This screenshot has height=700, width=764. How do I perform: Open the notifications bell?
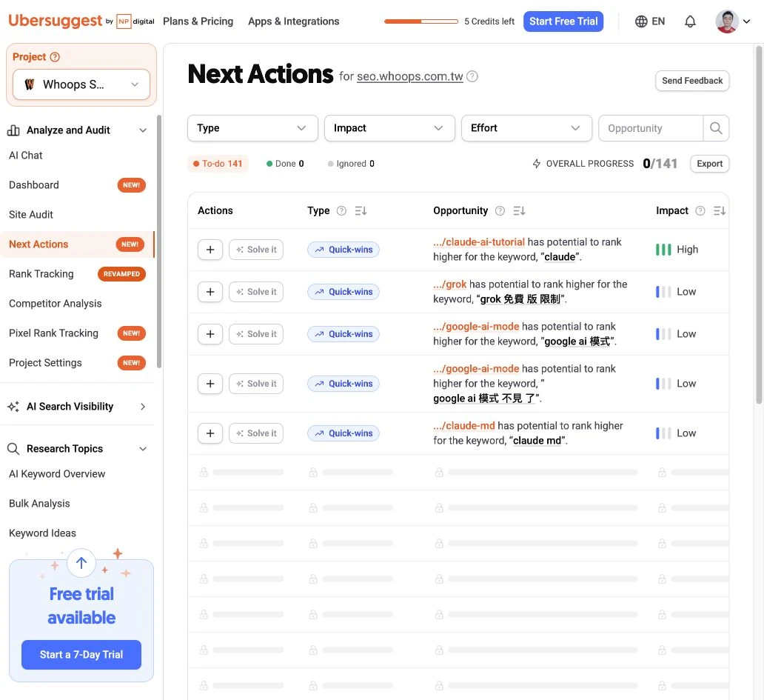pos(690,21)
